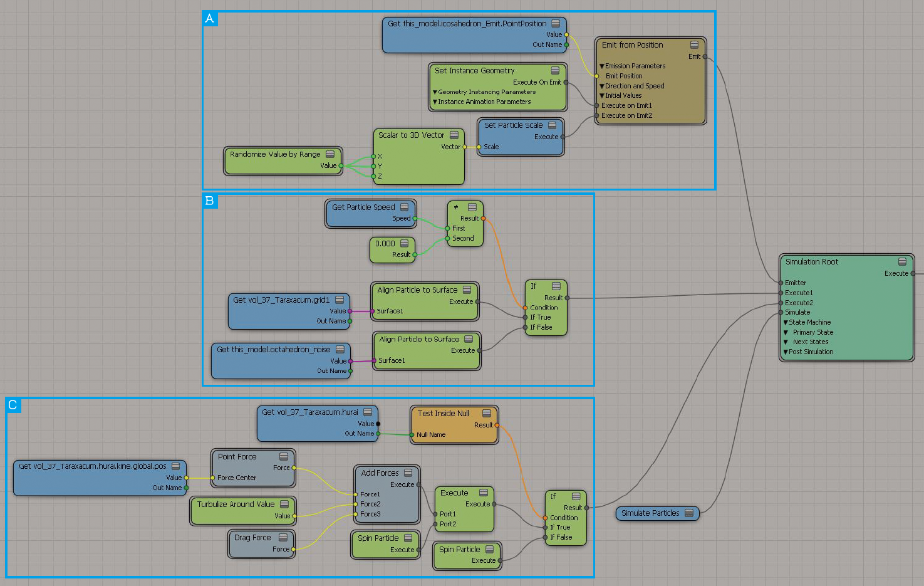Click the Emit from Position node's header icon
Screen dimensions: 924x586
click(x=694, y=45)
